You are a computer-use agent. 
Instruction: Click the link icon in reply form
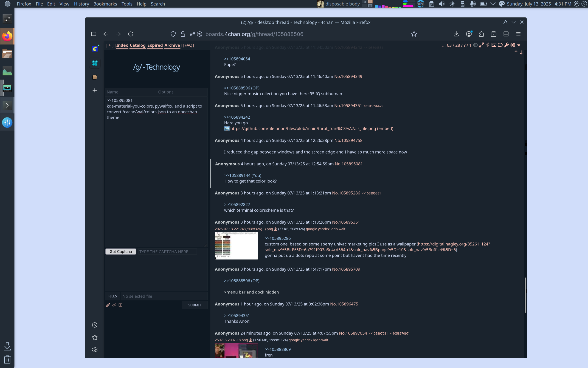(x=114, y=305)
